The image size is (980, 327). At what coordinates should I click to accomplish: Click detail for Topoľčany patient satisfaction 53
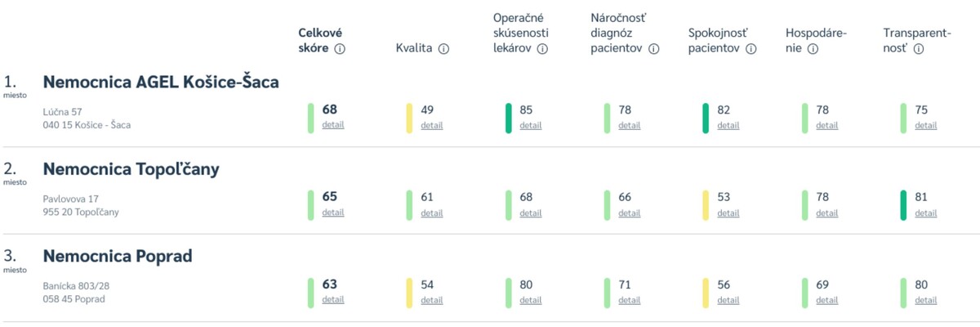click(728, 213)
